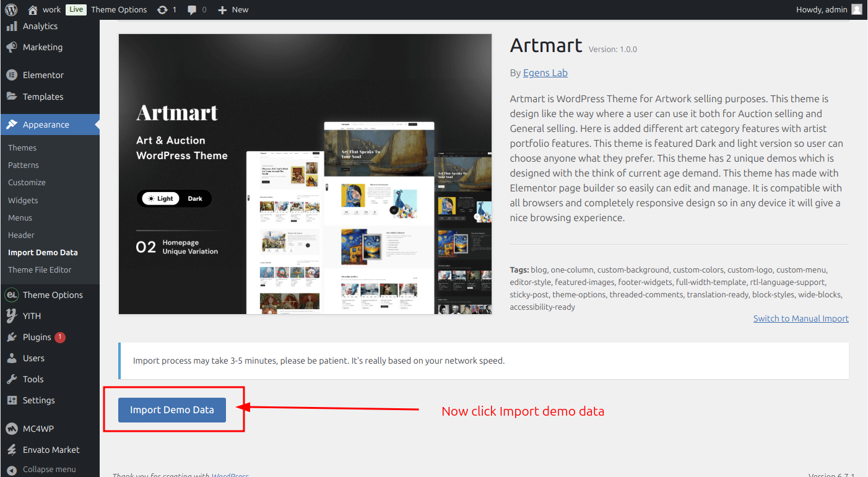This screenshot has width=868, height=477.
Task: Click the red Plugins update count badge
Action: [x=60, y=337]
